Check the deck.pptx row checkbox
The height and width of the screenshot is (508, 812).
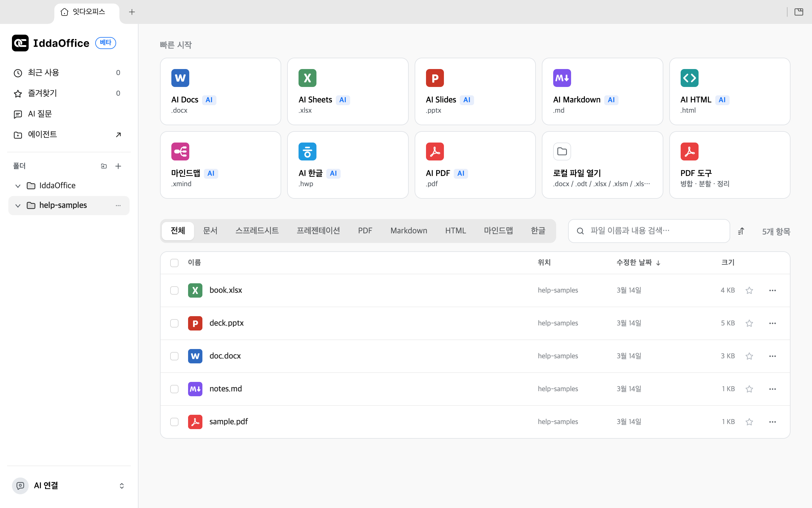coord(174,323)
